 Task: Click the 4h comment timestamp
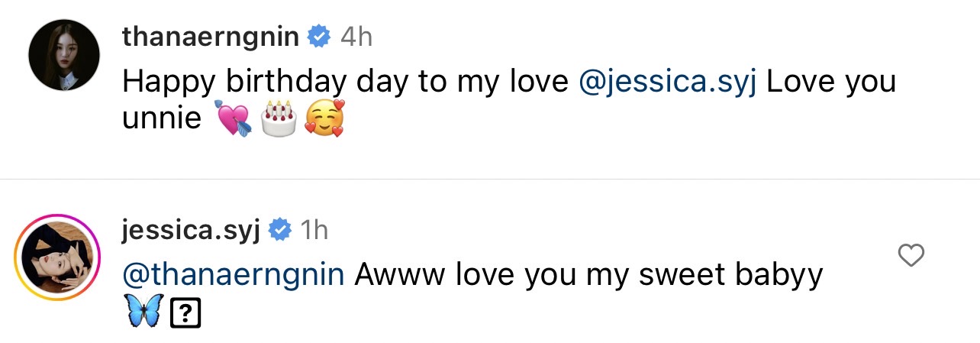tap(356, 36)
